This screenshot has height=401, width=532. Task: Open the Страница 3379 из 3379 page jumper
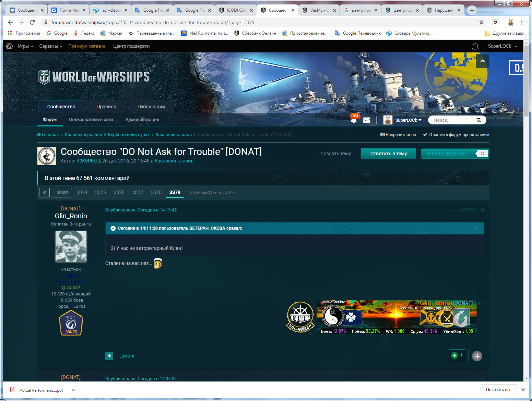point(212,193)
